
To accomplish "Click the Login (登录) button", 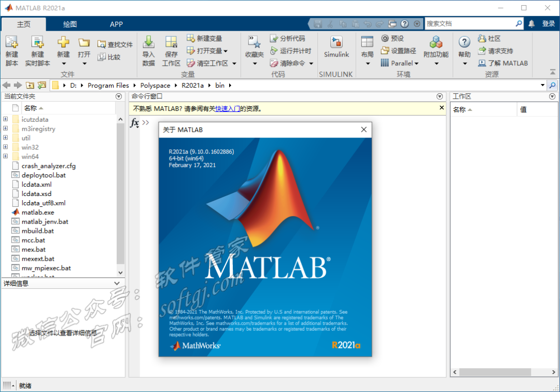I will pos(549,23).
